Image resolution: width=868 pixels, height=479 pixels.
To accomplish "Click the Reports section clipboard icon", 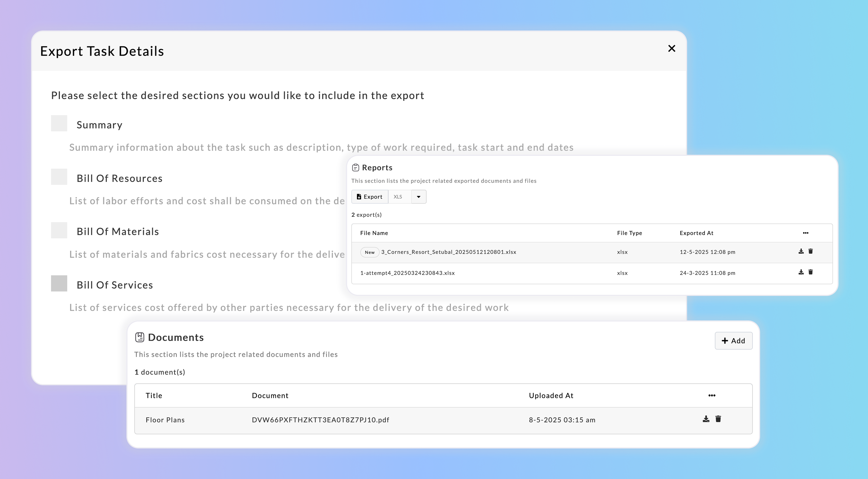I will click(x=355, y=167).
